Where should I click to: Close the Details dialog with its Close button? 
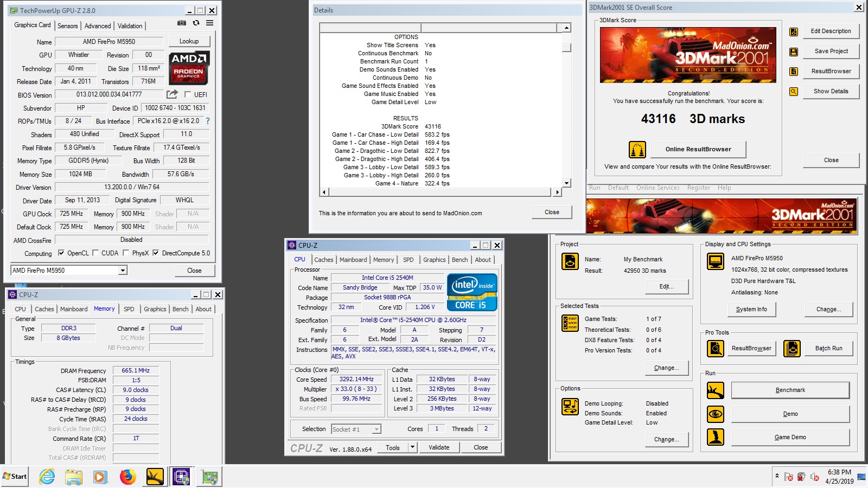click(552, 212)
